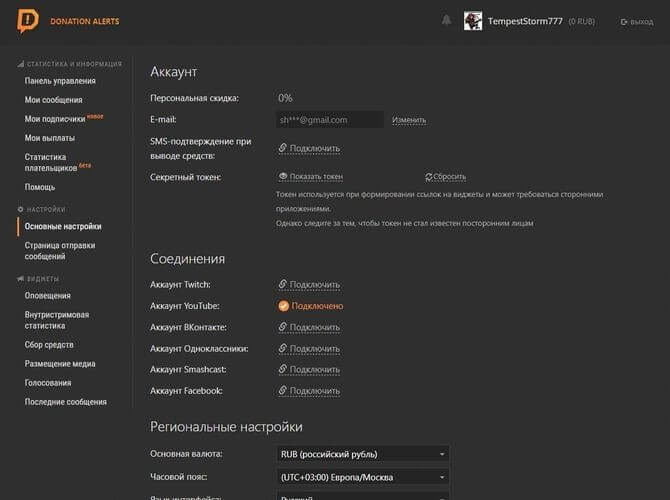Click chain icon for Smashcast account

coord(282,369)
